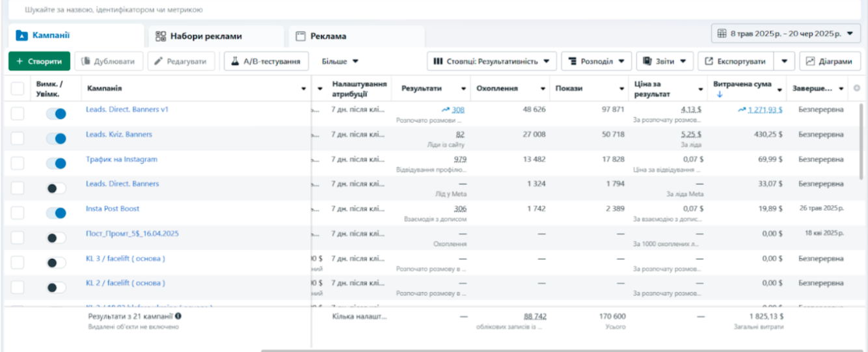Image resolution: width=868 pixels, height=352 pixels.
Task: Click the Експортувати export button
Action: tap(737, 61)
